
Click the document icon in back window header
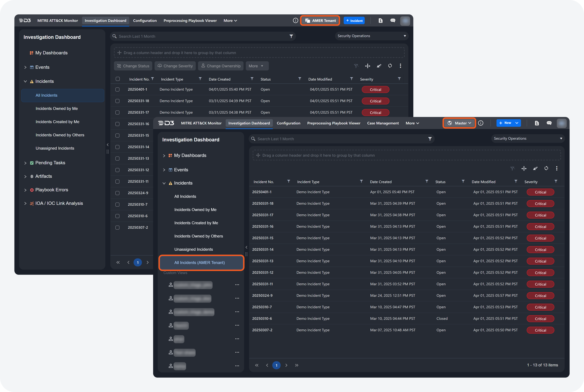380,21
